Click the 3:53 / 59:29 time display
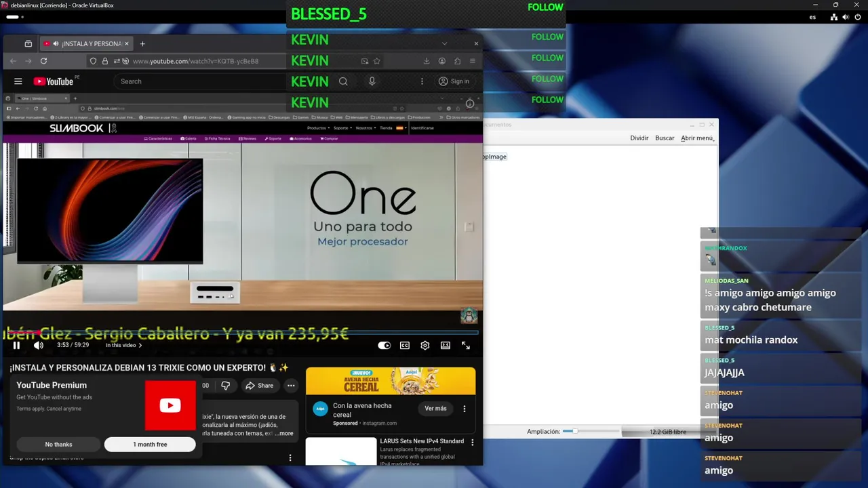 73,345
